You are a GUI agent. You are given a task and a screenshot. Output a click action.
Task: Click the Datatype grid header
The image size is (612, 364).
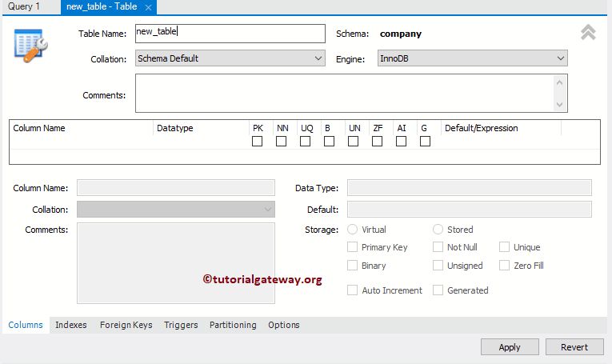[201, 128]
